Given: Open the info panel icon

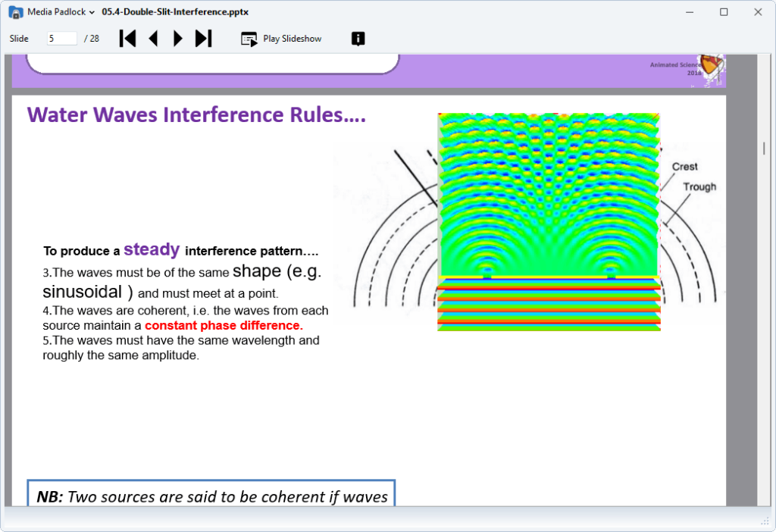Looking at the screenshot, I should click(x=357, y=38).
